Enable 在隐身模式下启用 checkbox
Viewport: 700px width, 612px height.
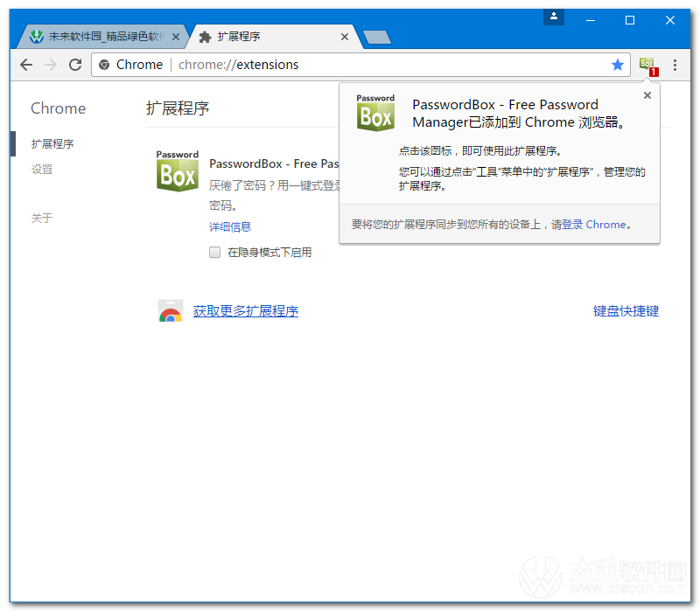pyautogui.click(x=214, y=253)
